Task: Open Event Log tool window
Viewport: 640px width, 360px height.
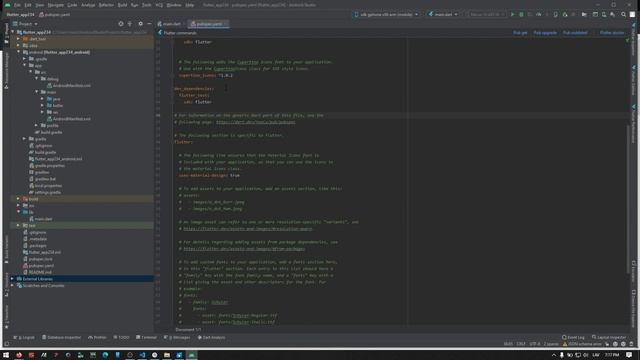Action: pos(573,338)
